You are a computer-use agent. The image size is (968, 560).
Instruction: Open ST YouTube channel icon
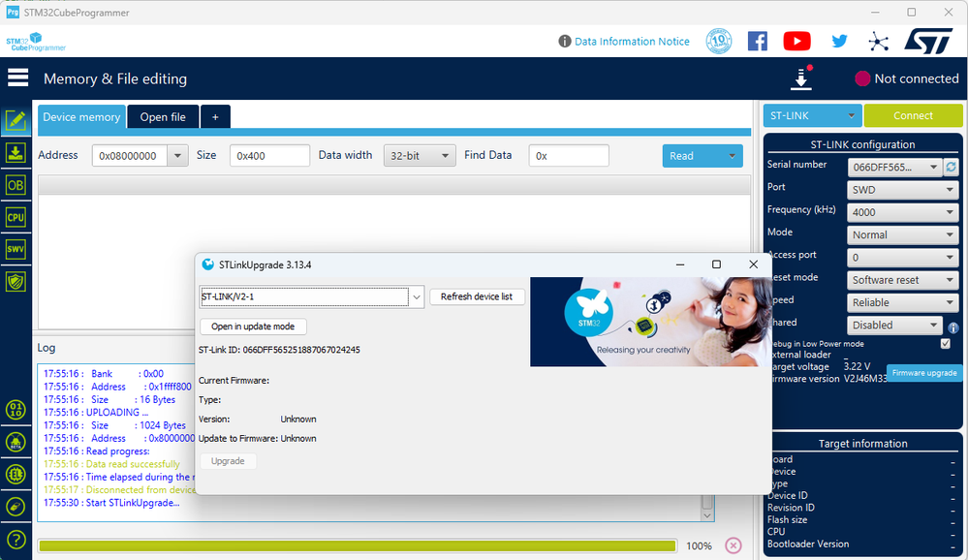click(797, 42)
